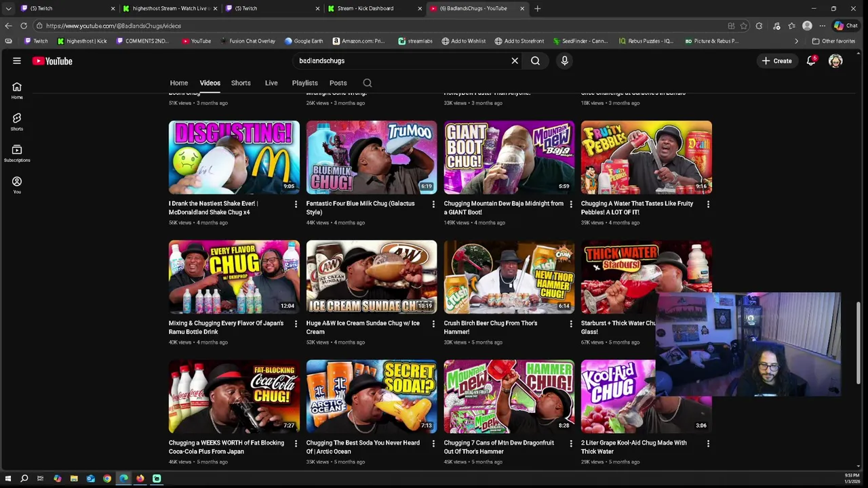Open File Explorer from the taskbar
Screen dimensions: 868x488
(74, 479)
